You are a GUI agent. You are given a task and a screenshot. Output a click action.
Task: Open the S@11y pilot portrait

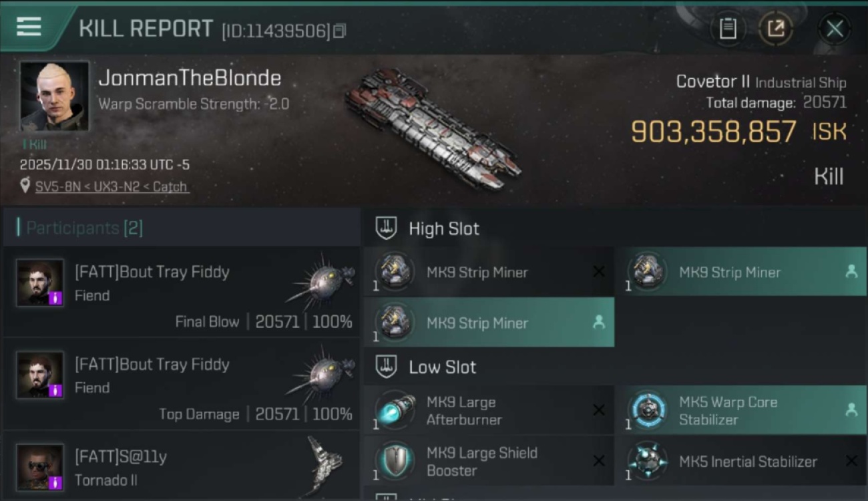[40, 467]
